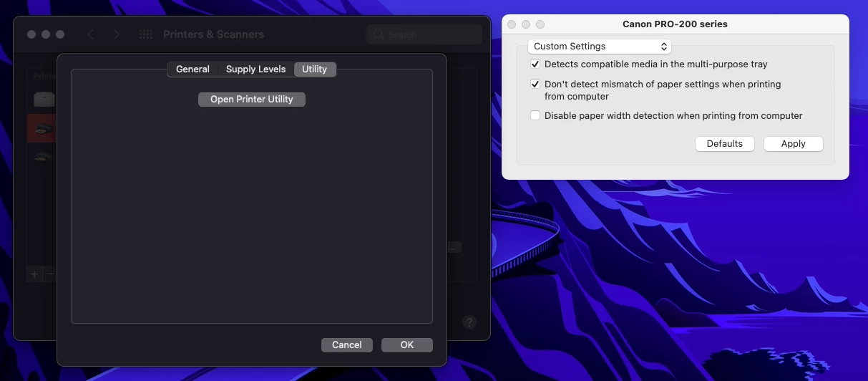Focus the Search field in Printers & Scanners
Screen dimensions: 868x381
(424, 34)
